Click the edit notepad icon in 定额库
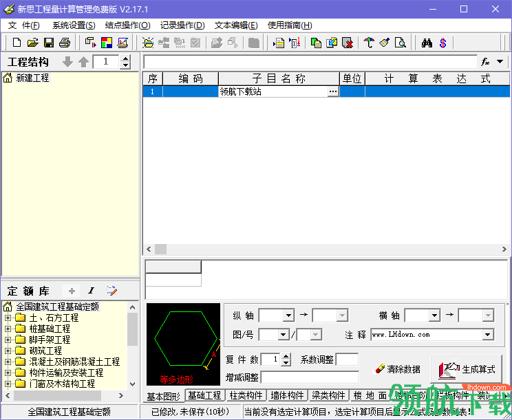 [x=111, y=291]
